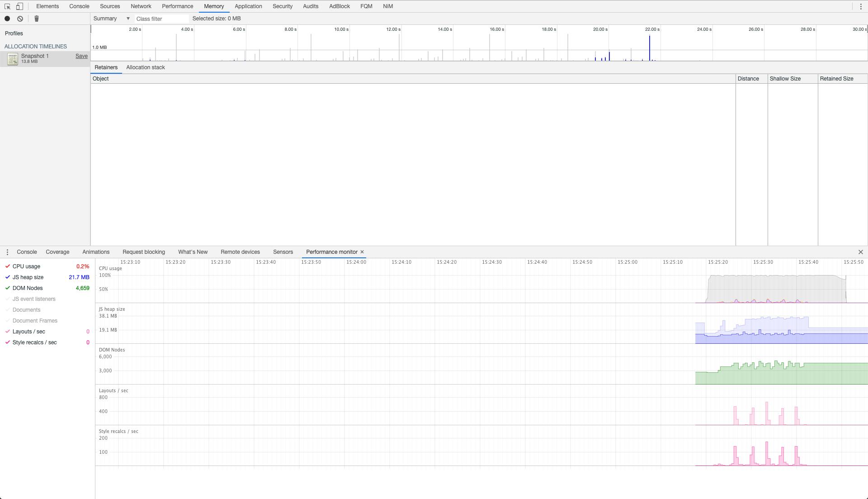Click the clear profiles trash icon

coord(36,18)
